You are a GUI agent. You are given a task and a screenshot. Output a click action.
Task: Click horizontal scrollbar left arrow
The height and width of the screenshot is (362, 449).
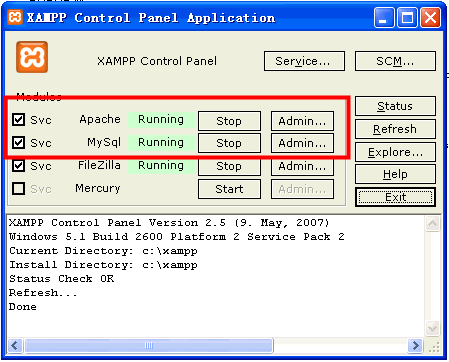click(x=15, y=345)
